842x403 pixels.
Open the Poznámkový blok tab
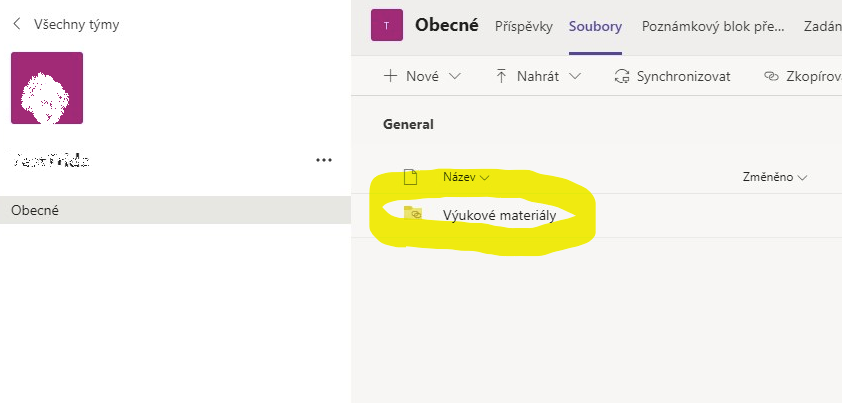(713, 26)
